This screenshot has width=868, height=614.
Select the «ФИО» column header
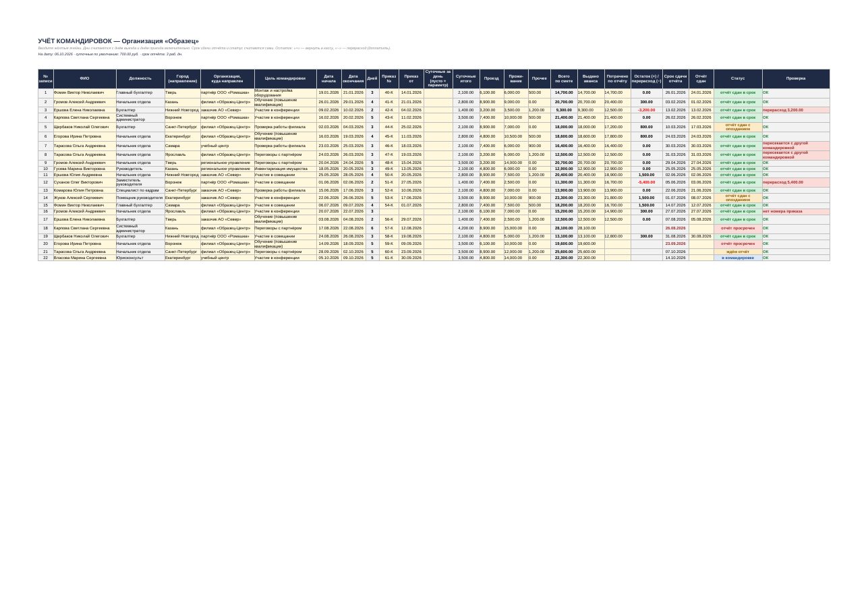(84, 79)
